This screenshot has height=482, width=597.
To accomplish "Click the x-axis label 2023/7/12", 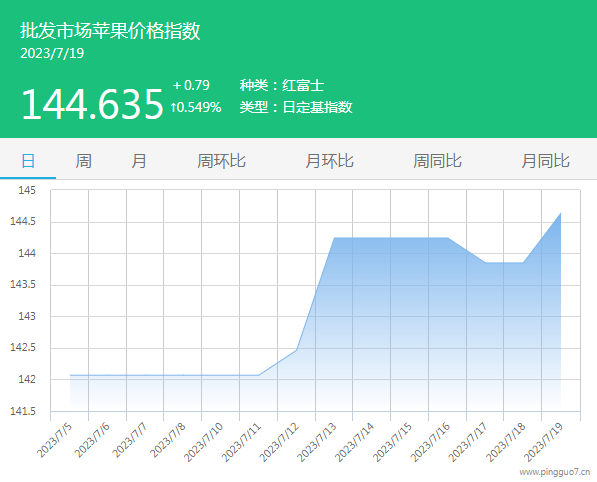I will click(x=279, y=442).
